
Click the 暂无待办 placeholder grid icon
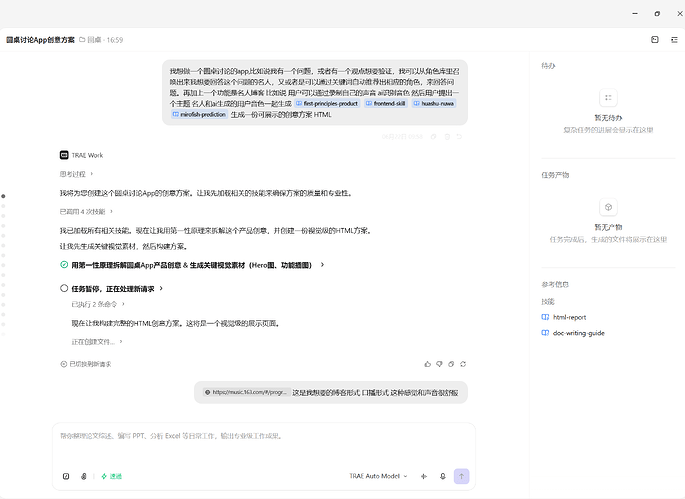pyautogui.click(x=608, y=98)
